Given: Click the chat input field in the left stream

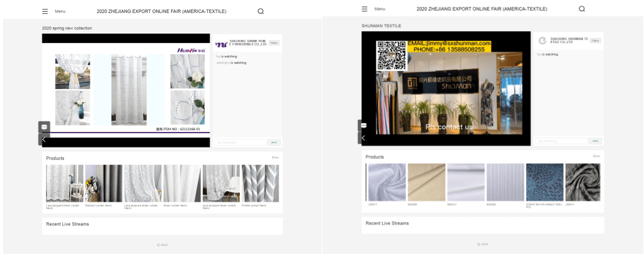Looking at the screenshot, I should click(x=241, y=142).
